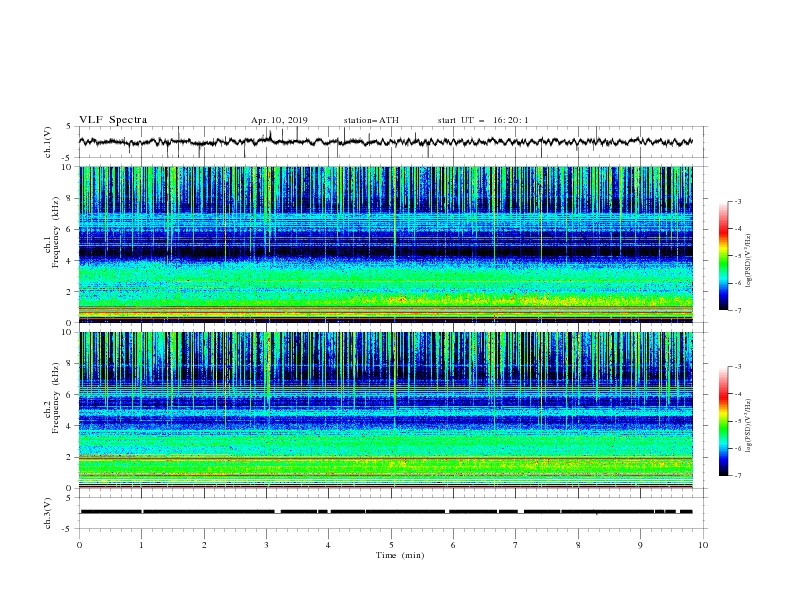Click the ch.2 spectrogram color scale bar

click(723, 421)
